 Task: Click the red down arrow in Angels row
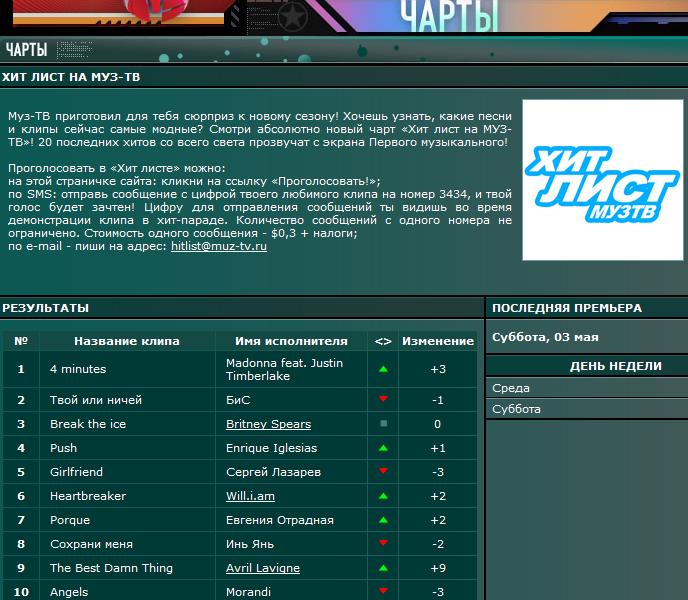tap(383, 591)
